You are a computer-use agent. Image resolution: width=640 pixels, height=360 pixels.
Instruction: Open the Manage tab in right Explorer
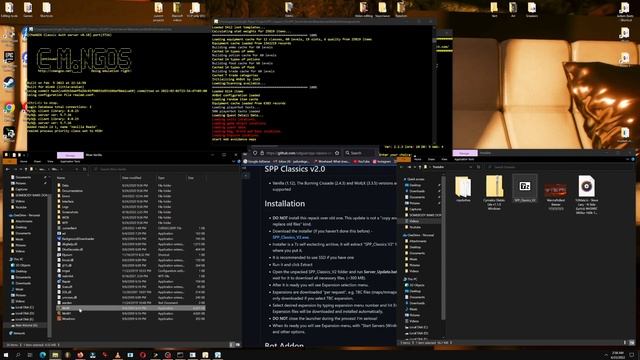point(464,153)
